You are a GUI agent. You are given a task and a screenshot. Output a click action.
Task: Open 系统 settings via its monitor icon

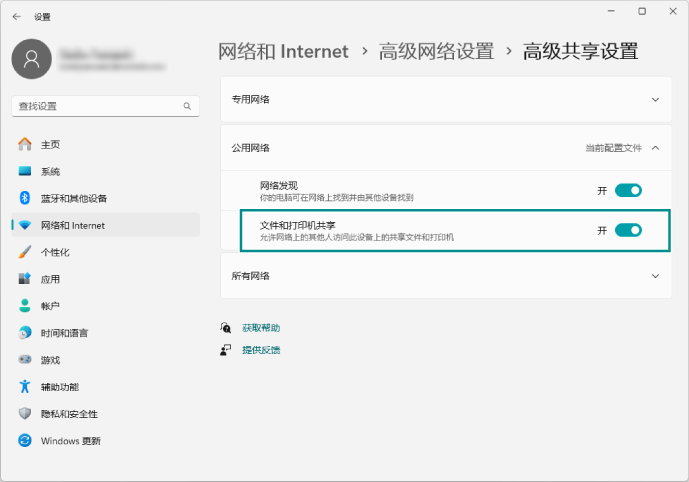25,171
